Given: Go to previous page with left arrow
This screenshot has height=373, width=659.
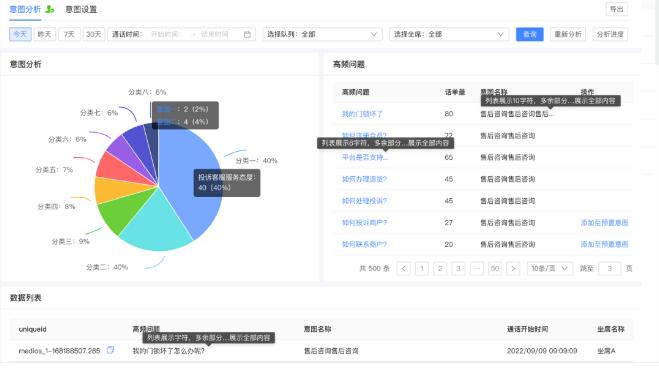Looking at the screenshot, I should (403, 268).
